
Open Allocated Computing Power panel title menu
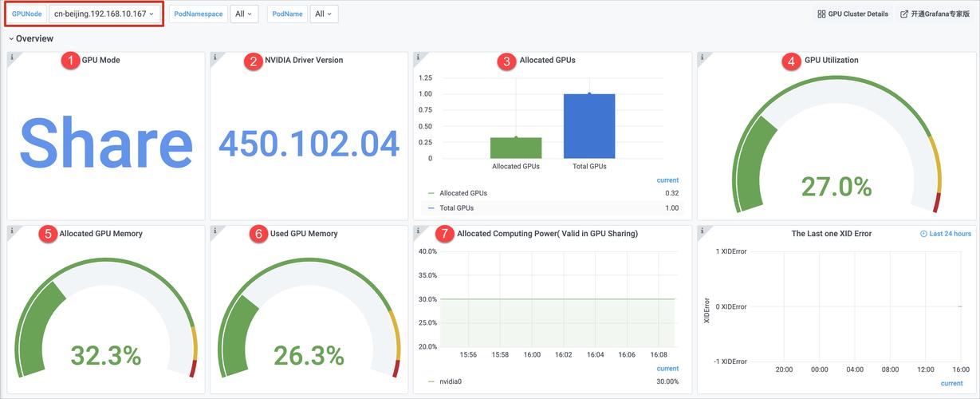(547, 234)
